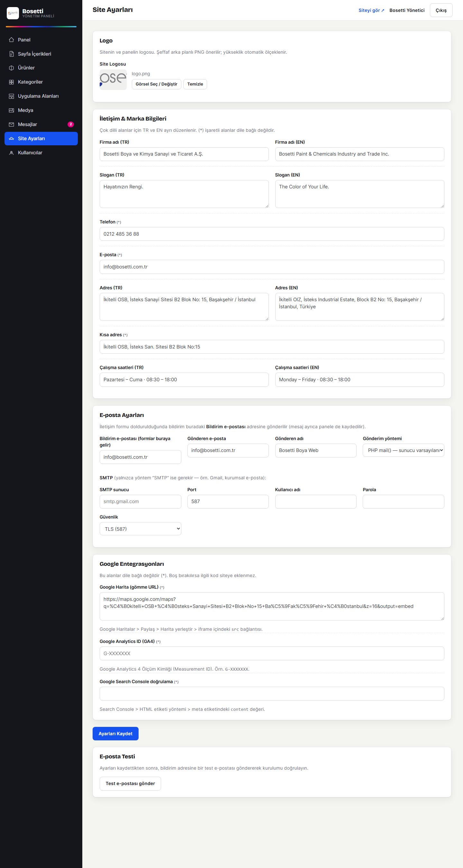Click the Kullanıcılar user icon
Screen dimensions: 463x868
[12, 153]
